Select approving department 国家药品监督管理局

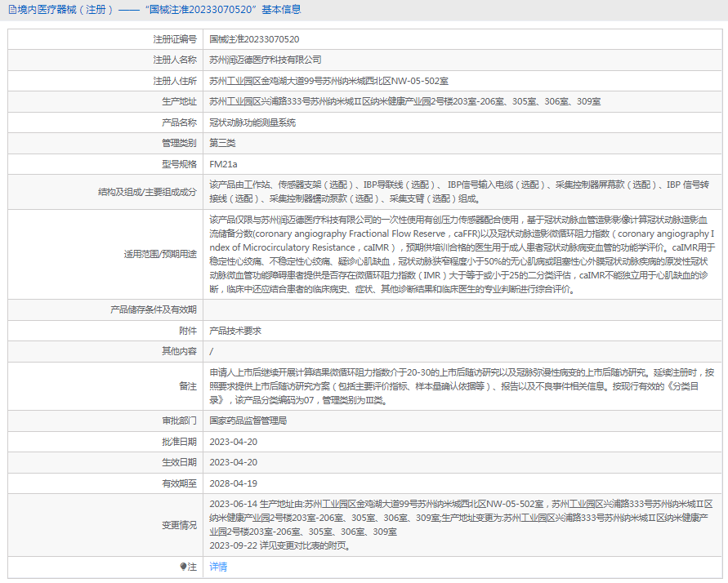pyautogui.click(x=248, y=421)
